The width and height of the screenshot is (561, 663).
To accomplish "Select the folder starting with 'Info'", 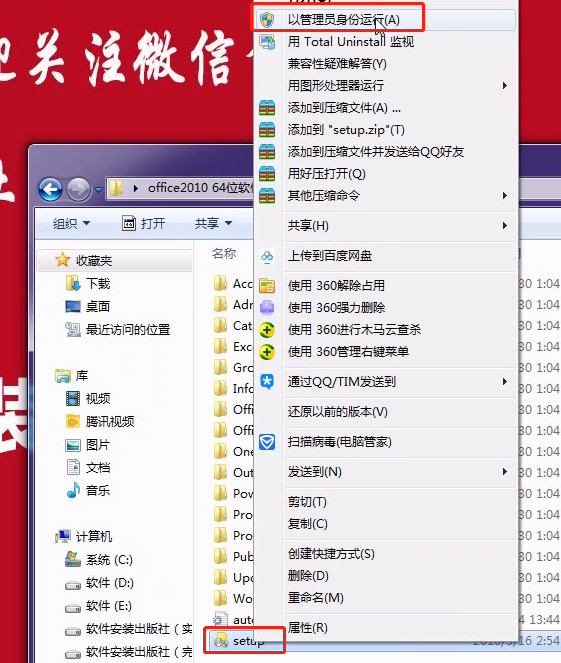I will [233, 388].
